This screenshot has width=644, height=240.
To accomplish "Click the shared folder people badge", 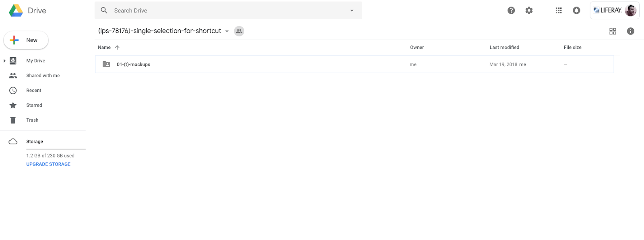I will pyautogui.click(x=239, y=31).
